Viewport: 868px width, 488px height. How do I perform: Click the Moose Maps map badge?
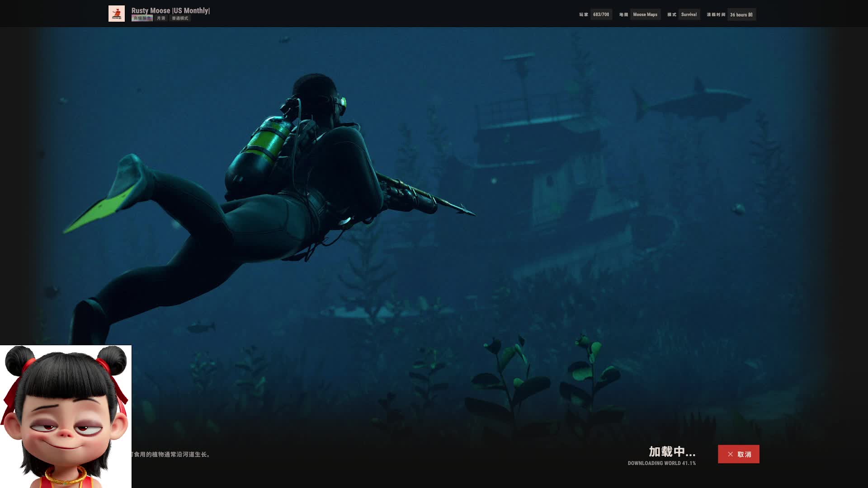pyautogui.click(x=645, y=14)
